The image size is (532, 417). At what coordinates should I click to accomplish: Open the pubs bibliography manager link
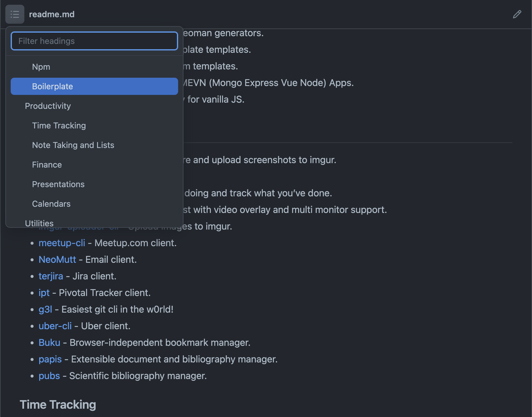pyautogui.click(x=49, y=375)
